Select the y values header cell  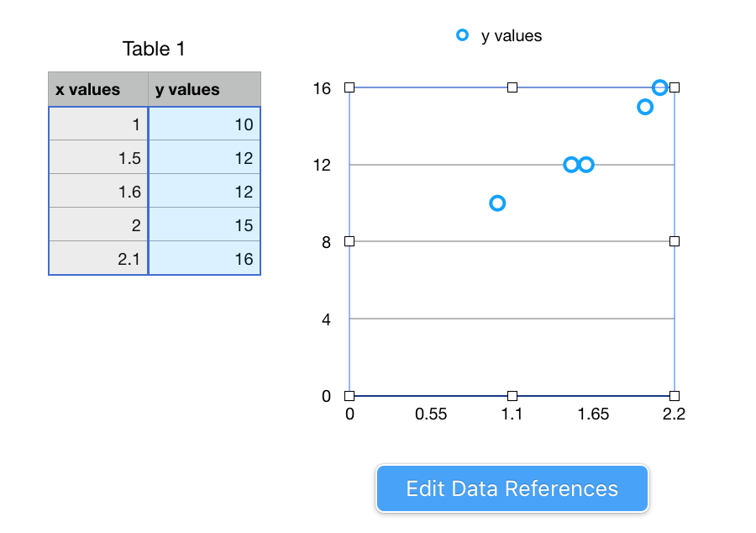(x=204, y=89)
